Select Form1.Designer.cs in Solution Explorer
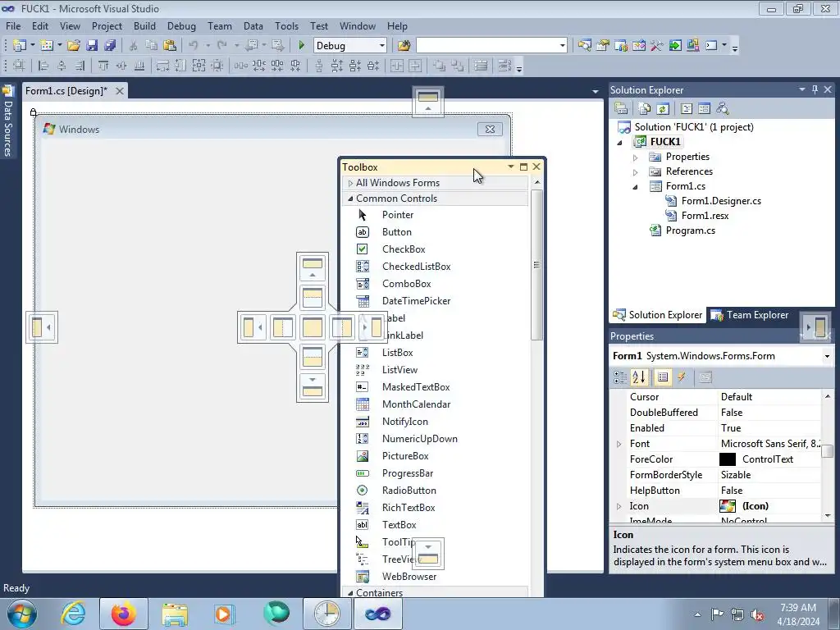840x630 pixels. (721, 201)
